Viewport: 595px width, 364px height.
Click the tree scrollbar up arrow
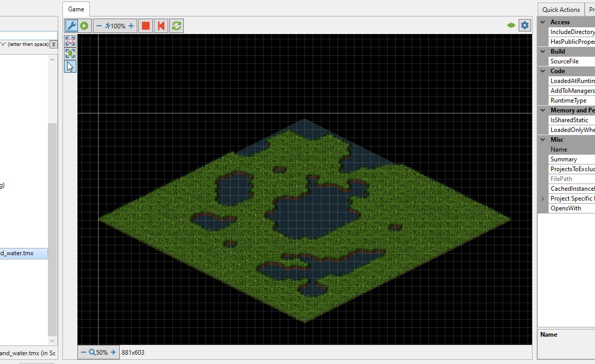coord(52,59)
